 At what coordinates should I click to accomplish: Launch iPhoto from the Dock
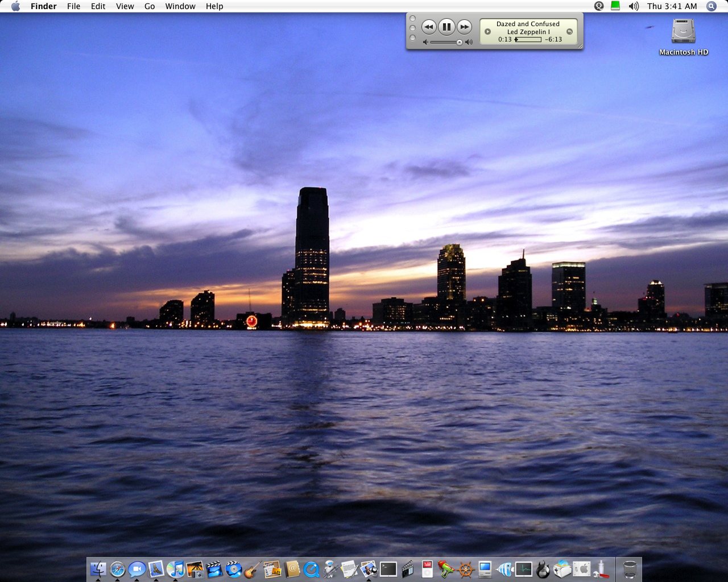pos(195,569)
